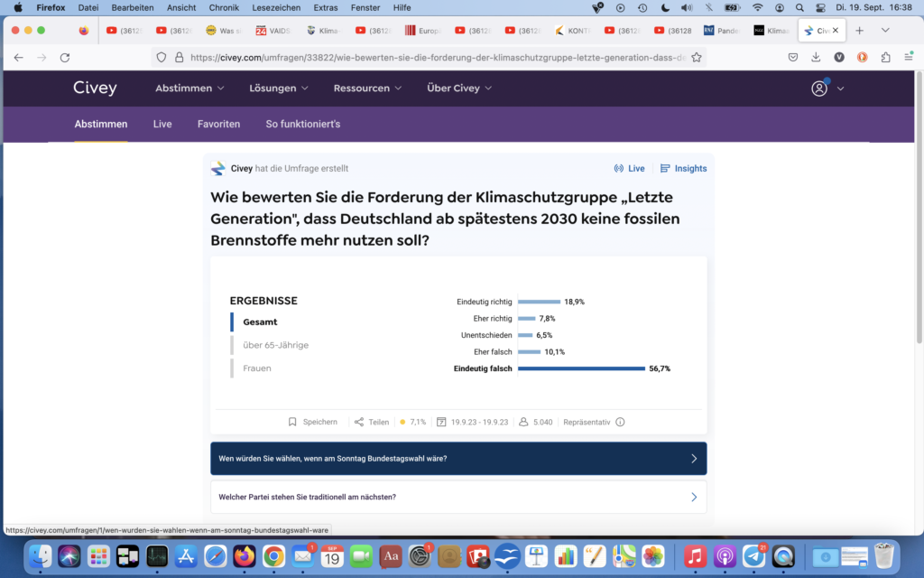Reload the page in Firefox
The image size is (924, 578).
pyautogui.click(x=65, y=57)
